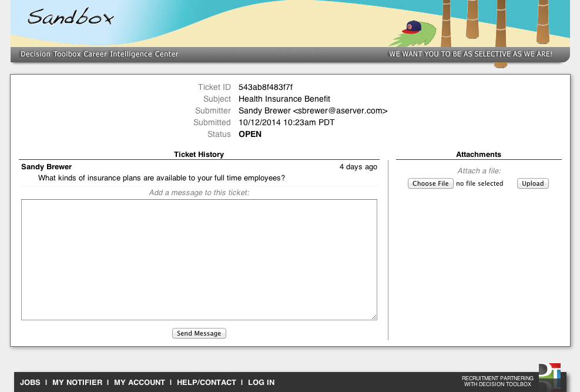The height and width of the screenshot is (392, 580).
Task: Click the Choose File button
Action: [x=431, y=183]
